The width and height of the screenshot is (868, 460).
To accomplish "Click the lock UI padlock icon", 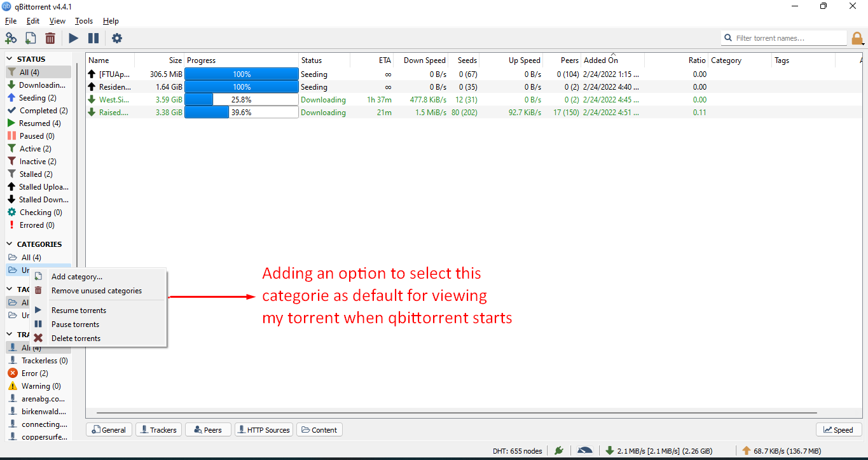I will click(x=858, y=39).
